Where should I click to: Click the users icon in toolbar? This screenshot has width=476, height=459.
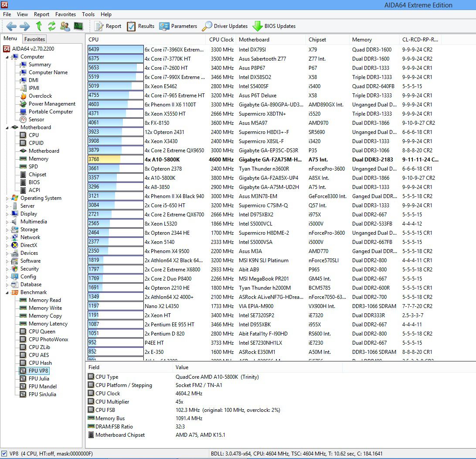65,26
